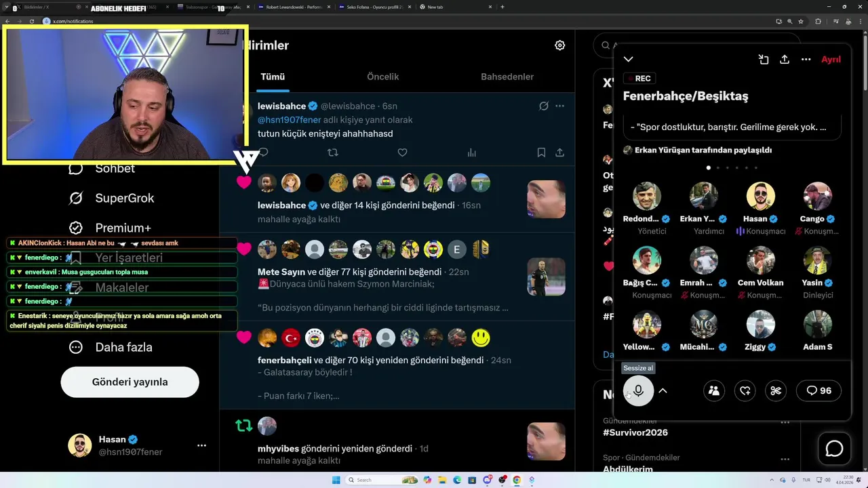This screenshot has width=868, height=488.
Task: Open more options on lewisbahce's reply
Action: click(x=559, y=106)
